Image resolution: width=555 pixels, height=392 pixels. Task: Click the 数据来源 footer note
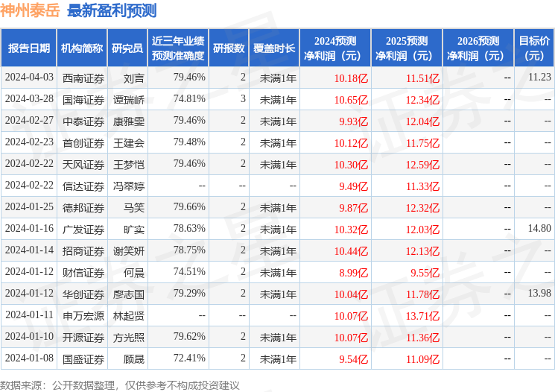tap(120, 385)
